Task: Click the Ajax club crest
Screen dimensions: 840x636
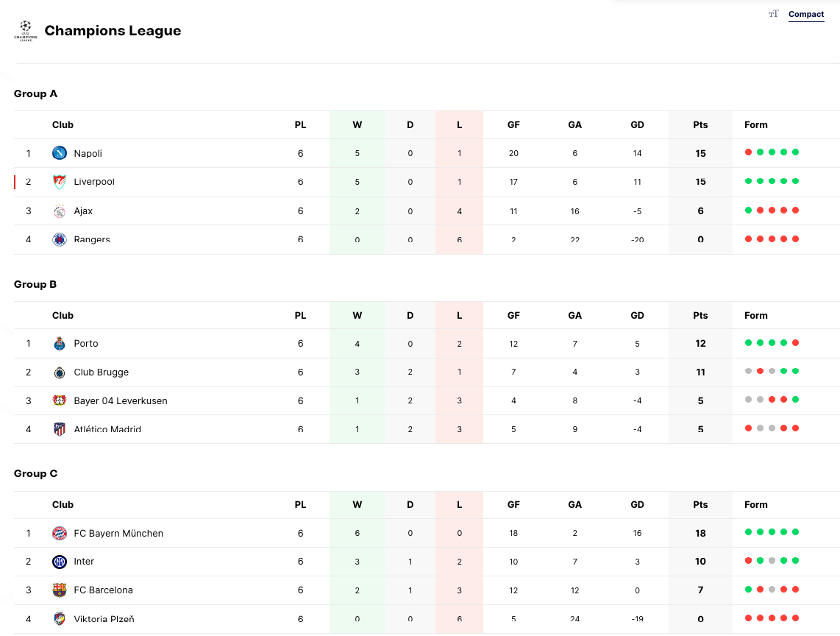Action: (x=60, y=211)
